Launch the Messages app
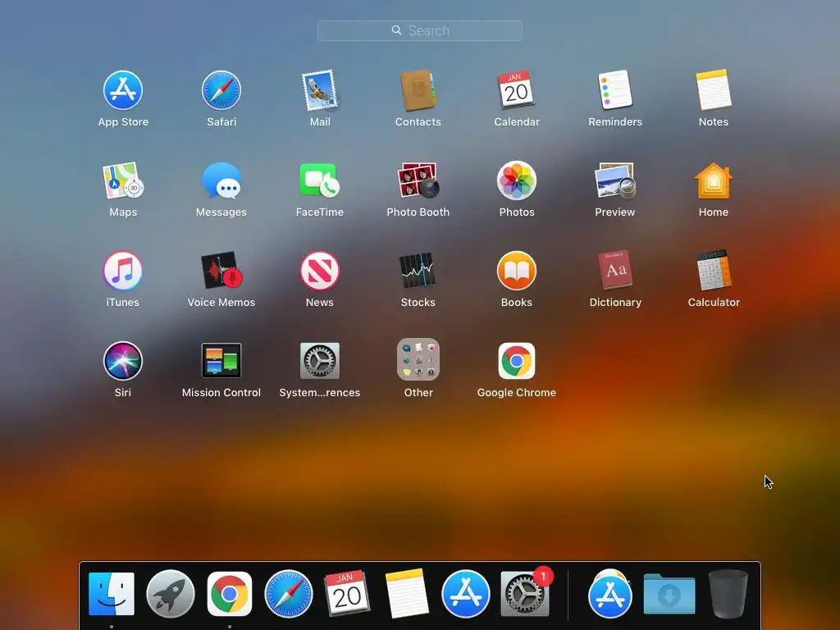The width and height of the screenshot is (840, 630). 221,181
